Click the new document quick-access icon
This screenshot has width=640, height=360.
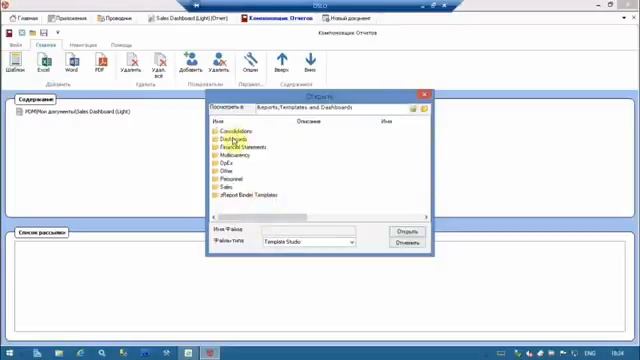22,33
